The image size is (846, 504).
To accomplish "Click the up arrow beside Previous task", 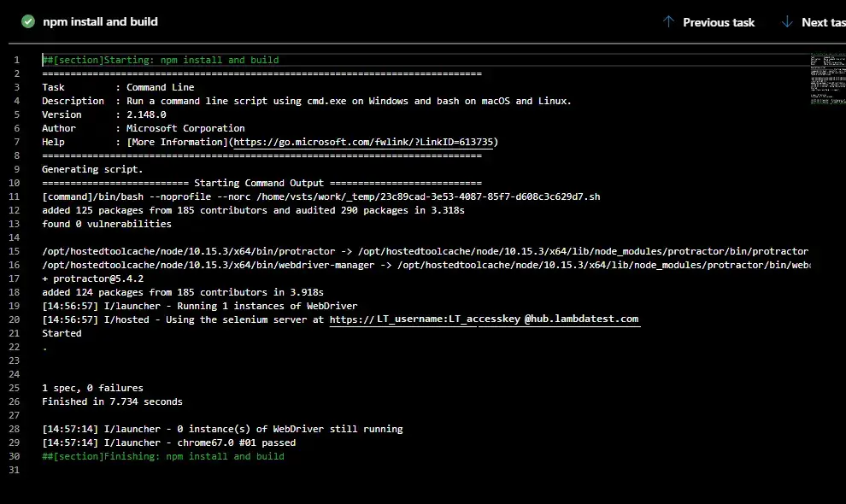I will (668, 21).
